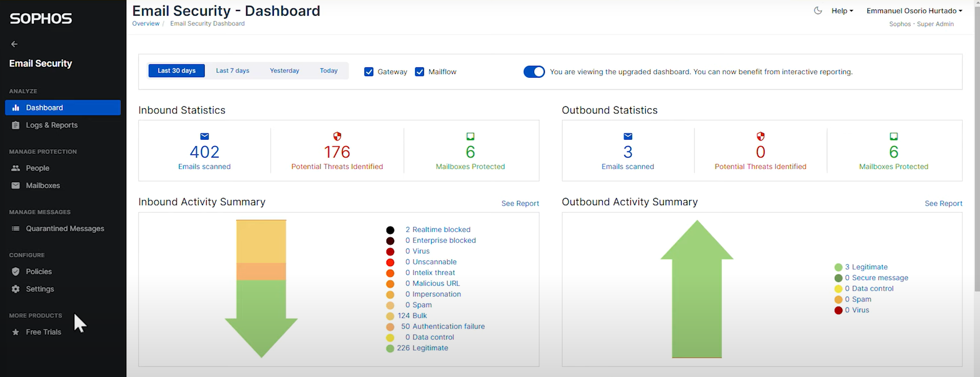The image size is (980, 377).
Task: Toggle dark mode moon icon
Action: click(818, 10)
